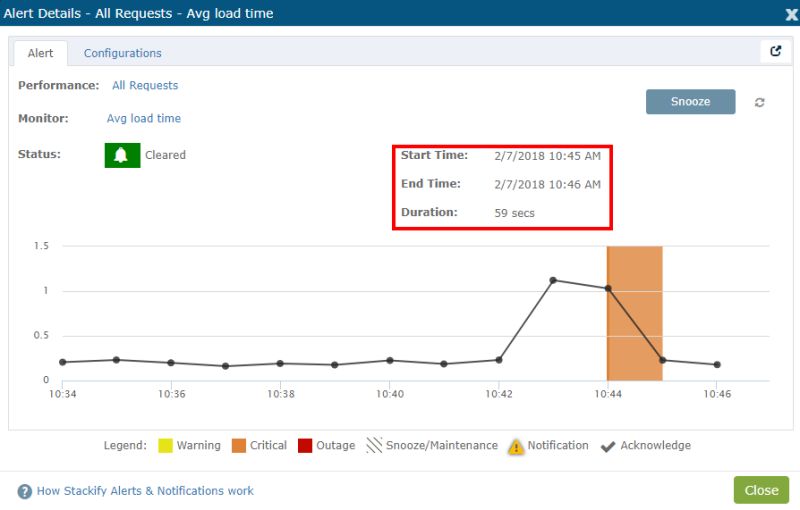Click the red Outage legend swatch
800x510 pixels.
[x=305, y=446]
